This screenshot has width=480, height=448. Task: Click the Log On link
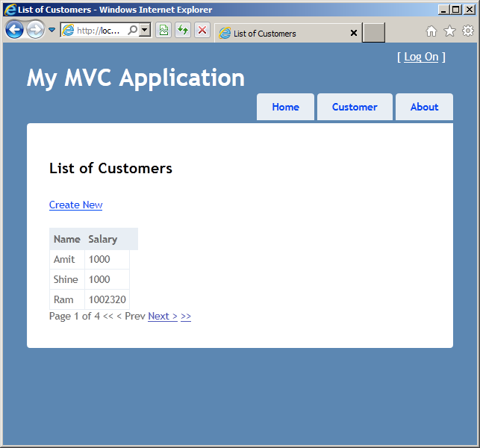[421, 57]
